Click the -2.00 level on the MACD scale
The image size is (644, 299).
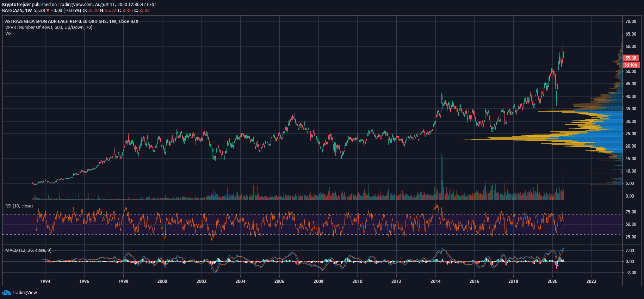(x=630, y=273)
